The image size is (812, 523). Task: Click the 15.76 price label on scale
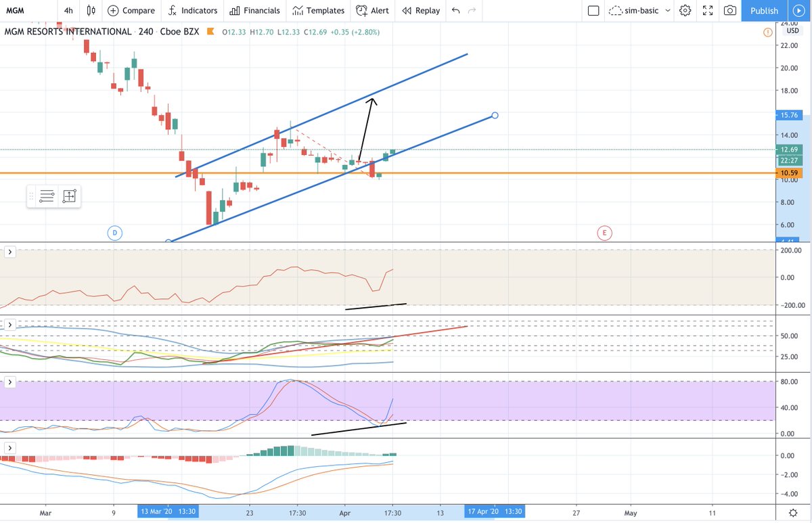click(790, 115)
